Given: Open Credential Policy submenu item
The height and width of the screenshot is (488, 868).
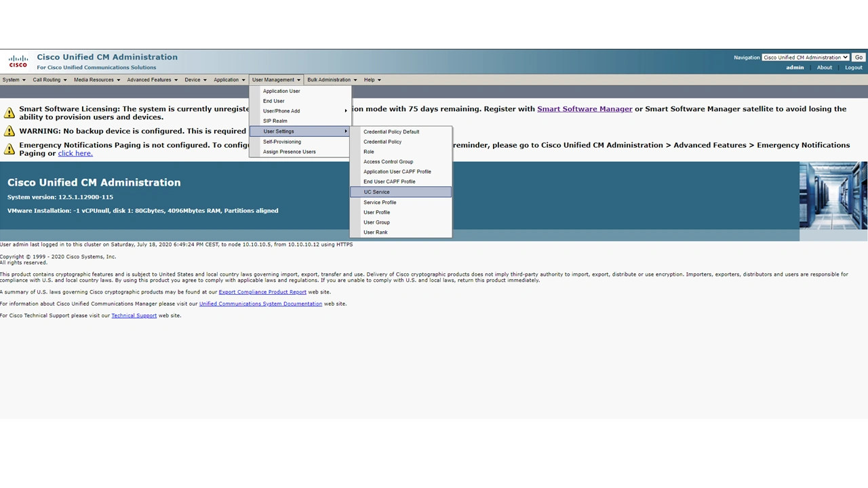Looking at the screenshot, I should click(x=401, y=142).
